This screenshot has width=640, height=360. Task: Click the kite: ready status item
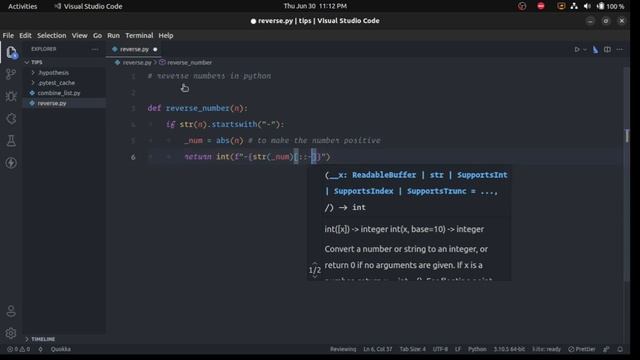coord(546,349)
